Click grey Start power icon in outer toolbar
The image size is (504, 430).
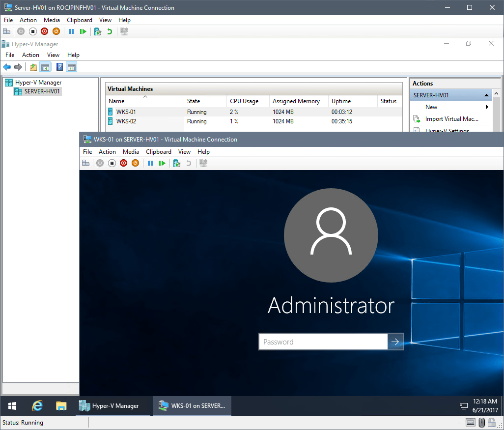pos(21,31)
